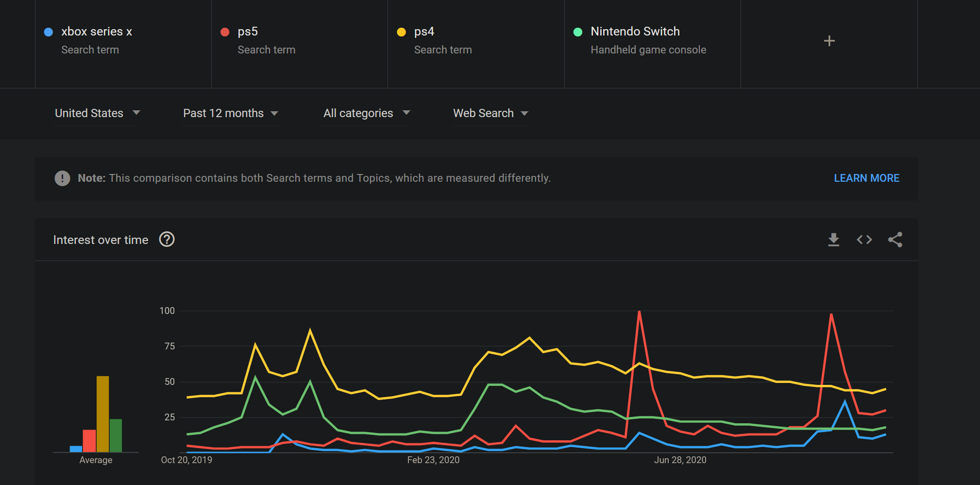Click the yellow ps4 average bar
This screenshot has height=485, width=980.
click(102, 414)
